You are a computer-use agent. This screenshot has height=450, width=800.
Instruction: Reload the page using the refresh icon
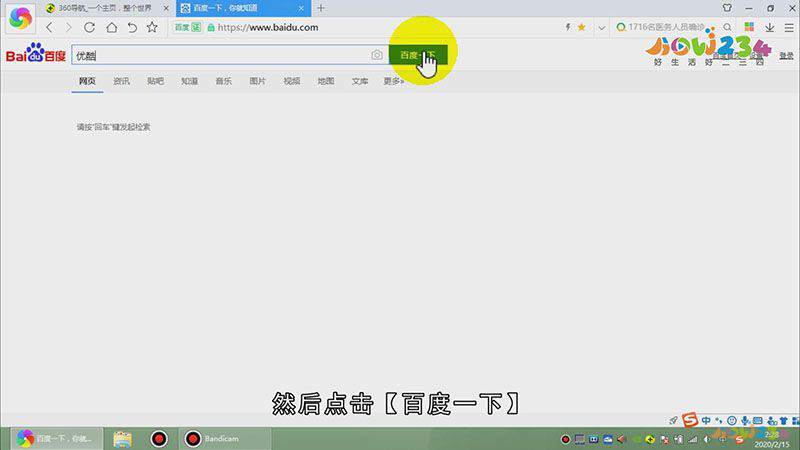click(x=89, y=28)
